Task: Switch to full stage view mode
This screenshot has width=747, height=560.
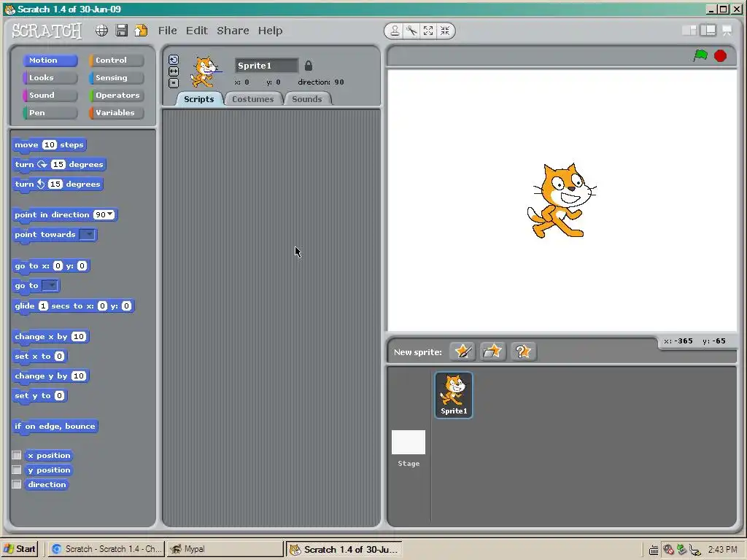Action: (708, 31)
